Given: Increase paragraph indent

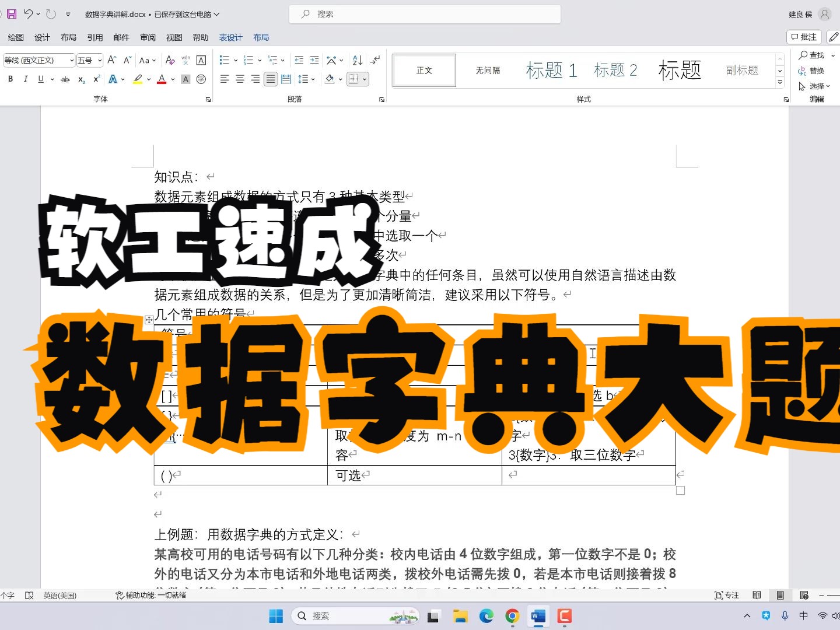Looking at the screenshot, I should point(314,60).
